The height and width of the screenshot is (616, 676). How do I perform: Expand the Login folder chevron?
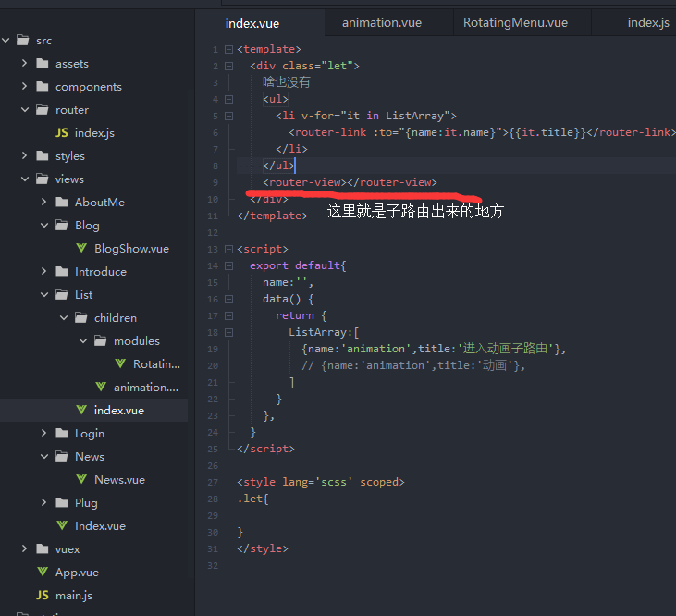44,433
